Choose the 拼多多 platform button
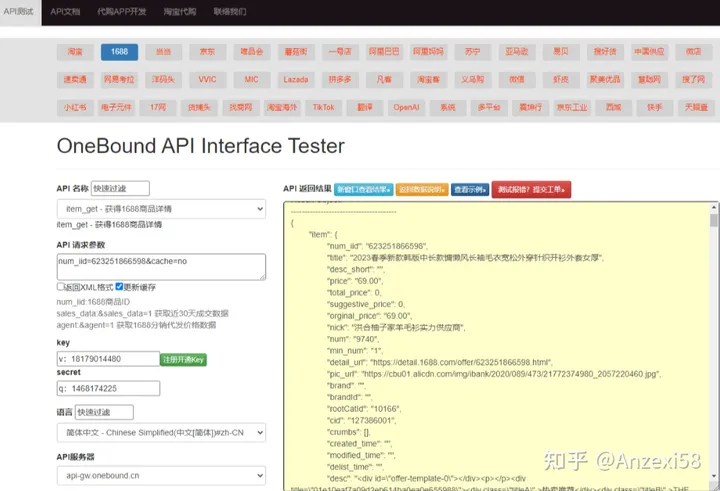 click(x=340, y=79)
